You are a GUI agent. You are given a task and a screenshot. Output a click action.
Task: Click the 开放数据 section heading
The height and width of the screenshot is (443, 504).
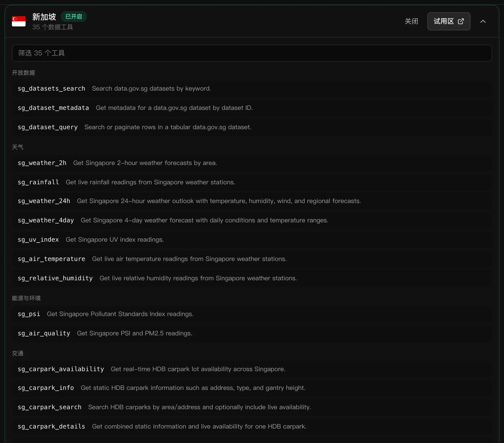pos(24,73)
